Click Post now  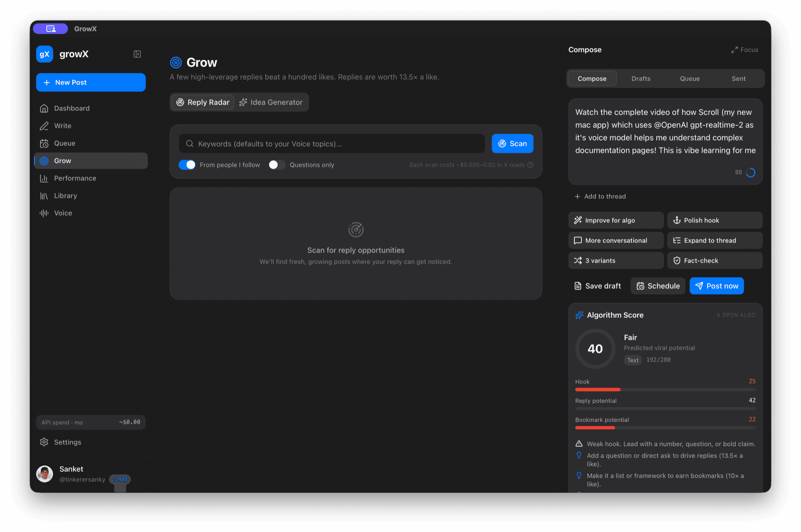pyautogui.click(x=717, y=286)
